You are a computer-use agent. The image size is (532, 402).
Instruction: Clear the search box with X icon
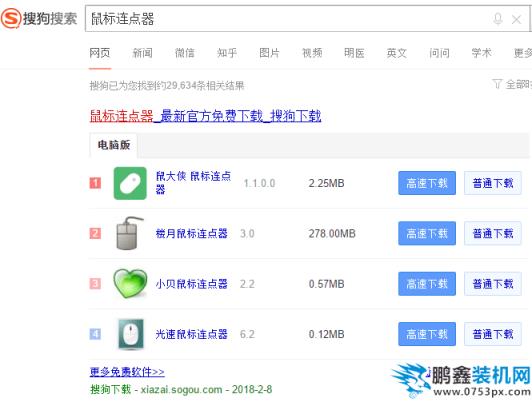(516, 19)
